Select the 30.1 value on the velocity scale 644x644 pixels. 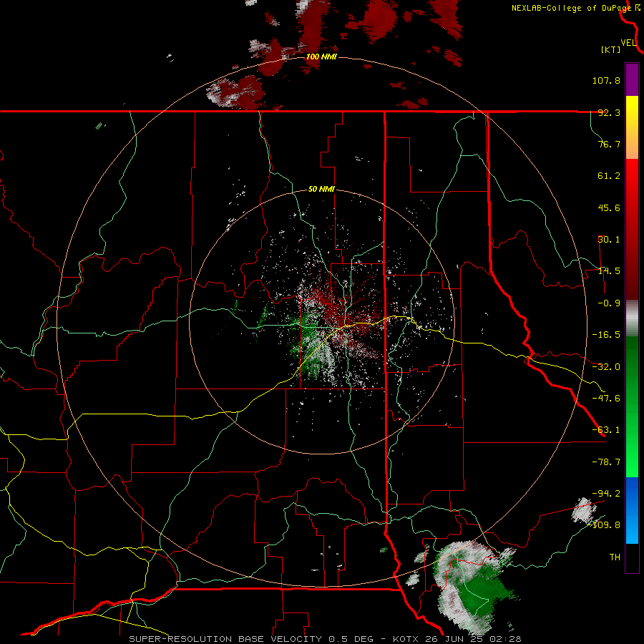[609, 240]
